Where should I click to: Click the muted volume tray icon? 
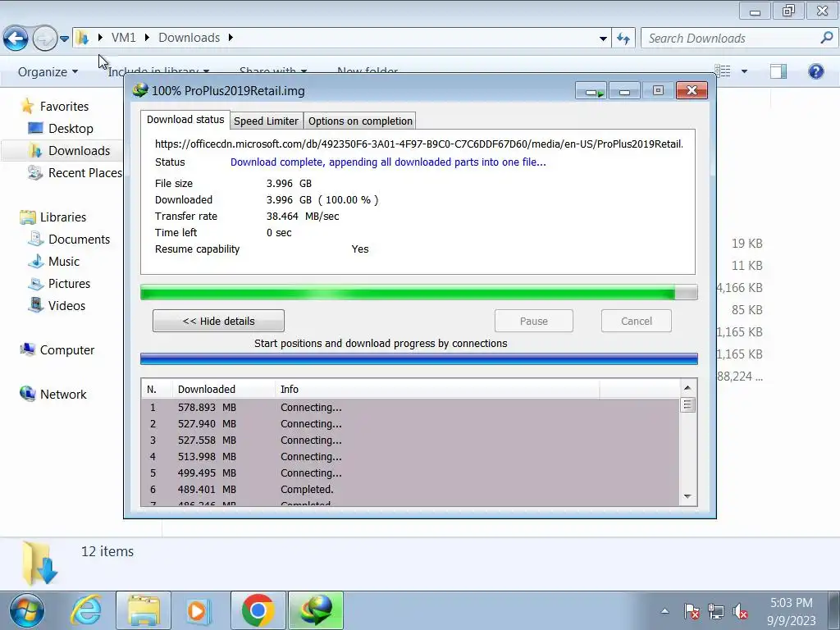click(x=740, y=611)
